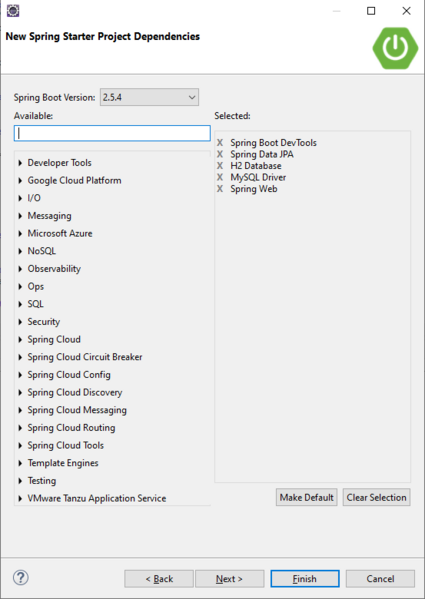
Task: Select 'MySQL Driver' text in Selected list
Action: pos(258,177)
